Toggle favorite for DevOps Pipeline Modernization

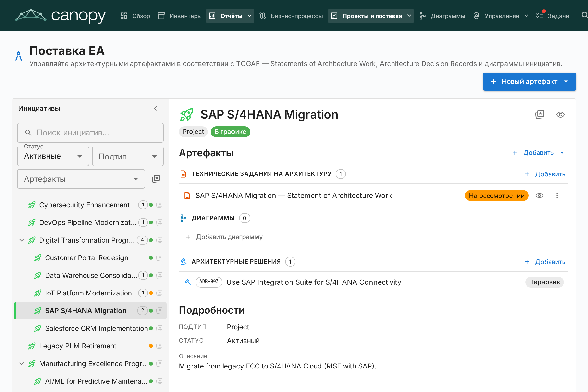pos(159,222)
